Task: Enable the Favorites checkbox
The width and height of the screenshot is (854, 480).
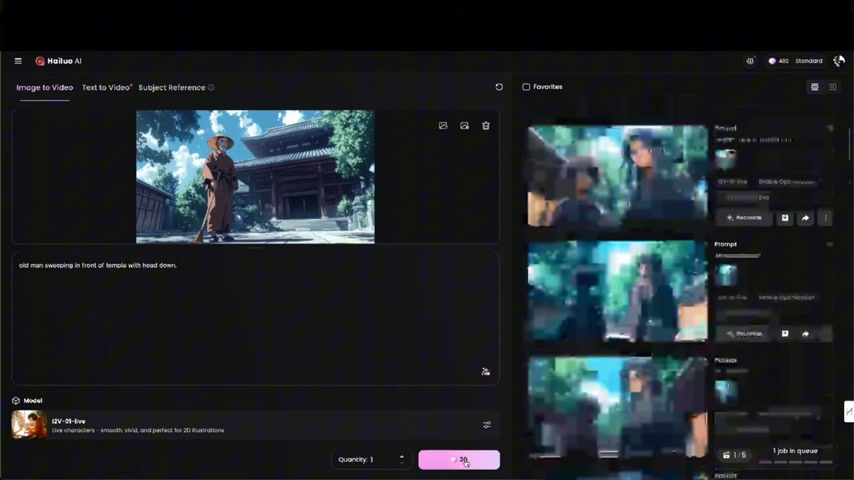Action: tap(526, 87)
